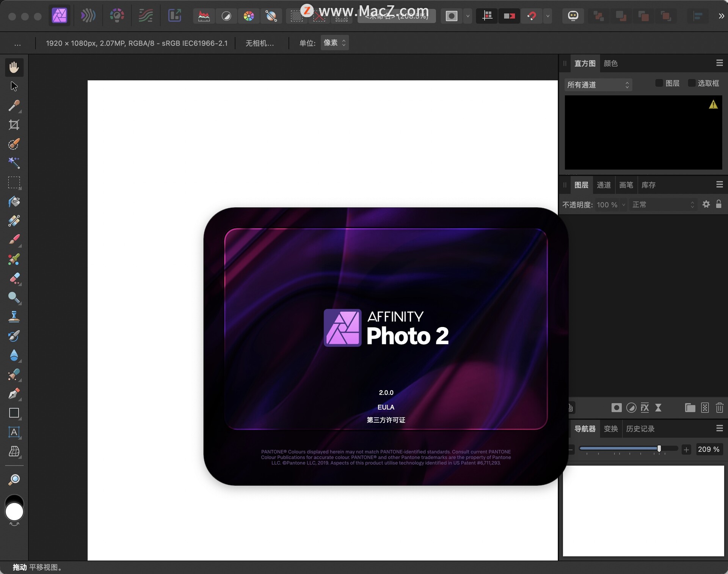Viewport: 728px width, 574px height.
Task: Open the 不透明度 100 % opacity dropdown
Action: 623,205
